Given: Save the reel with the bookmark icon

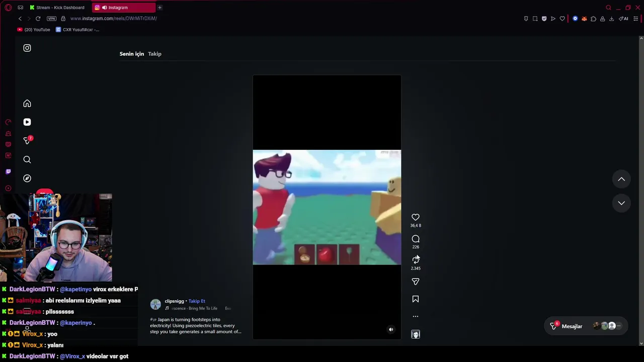Looking at the screenshot, I should coord(416,299).
